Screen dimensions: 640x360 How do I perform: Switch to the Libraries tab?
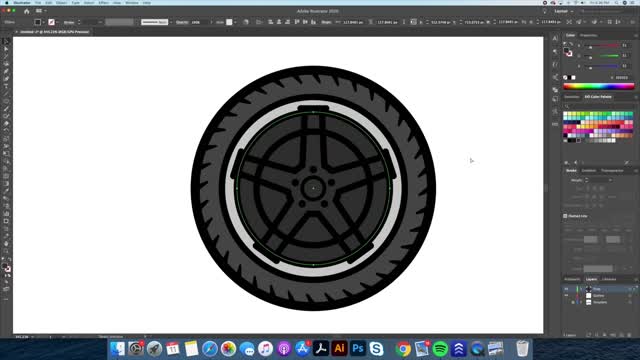tap(609, 280)
